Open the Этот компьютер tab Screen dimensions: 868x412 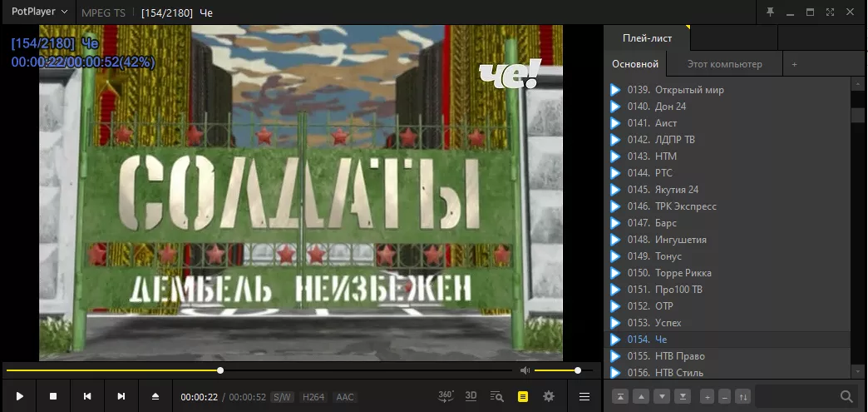click(x=725, y=64)
